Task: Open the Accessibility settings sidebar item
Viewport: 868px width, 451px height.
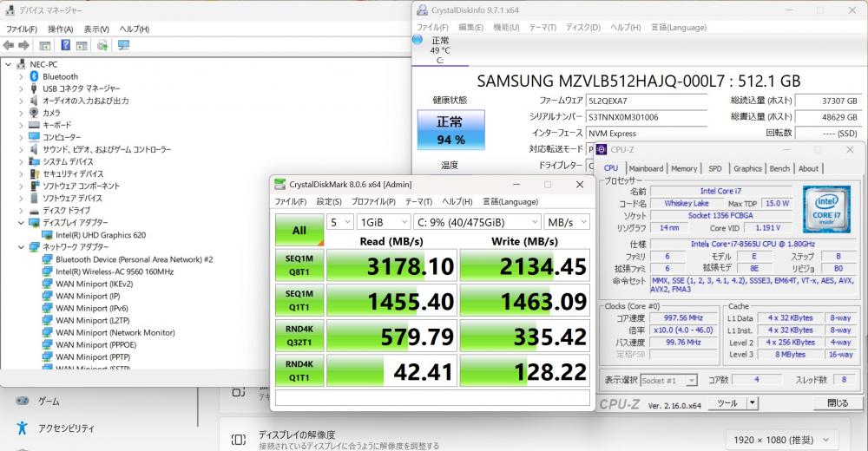Action: [x=64, y=428]
